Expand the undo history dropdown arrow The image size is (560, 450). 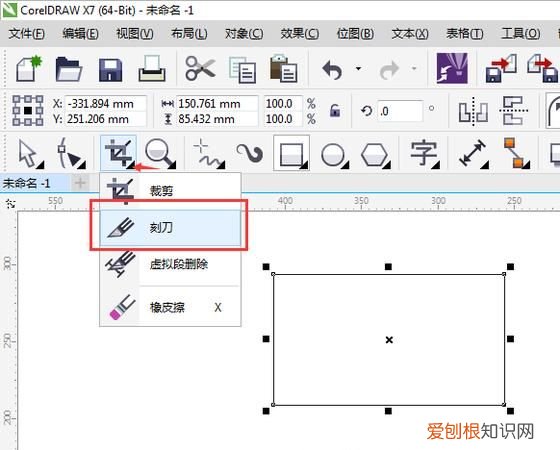(x=358, y=68)
